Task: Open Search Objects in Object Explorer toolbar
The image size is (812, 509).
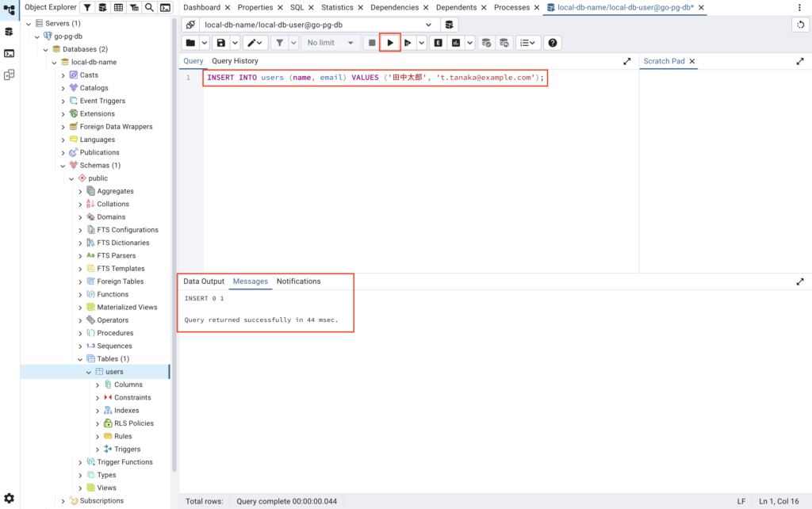Action: click(149, 7)
